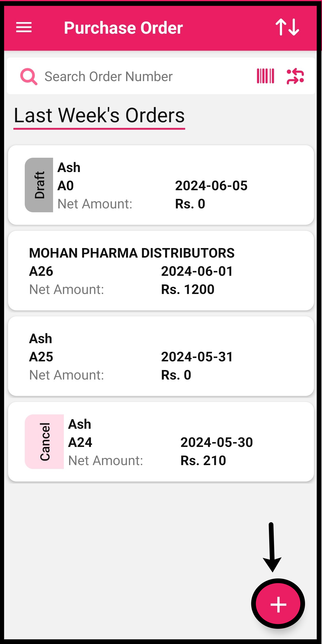Tap the plus button to add order
The width and height of the screenshot is (322, 644).
[278, 604]
